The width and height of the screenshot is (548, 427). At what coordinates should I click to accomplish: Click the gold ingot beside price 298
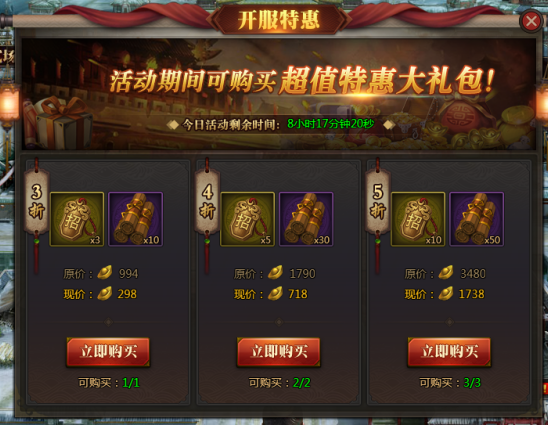pyautogui.click(x=105, y=294)
